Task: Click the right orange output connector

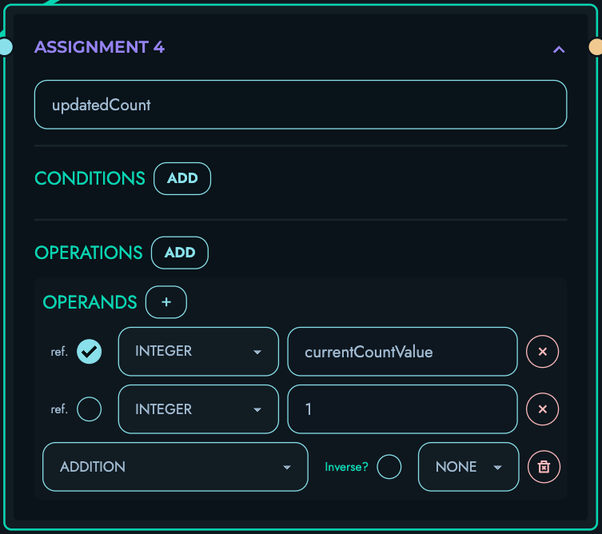Action: [x=596, y=47]
